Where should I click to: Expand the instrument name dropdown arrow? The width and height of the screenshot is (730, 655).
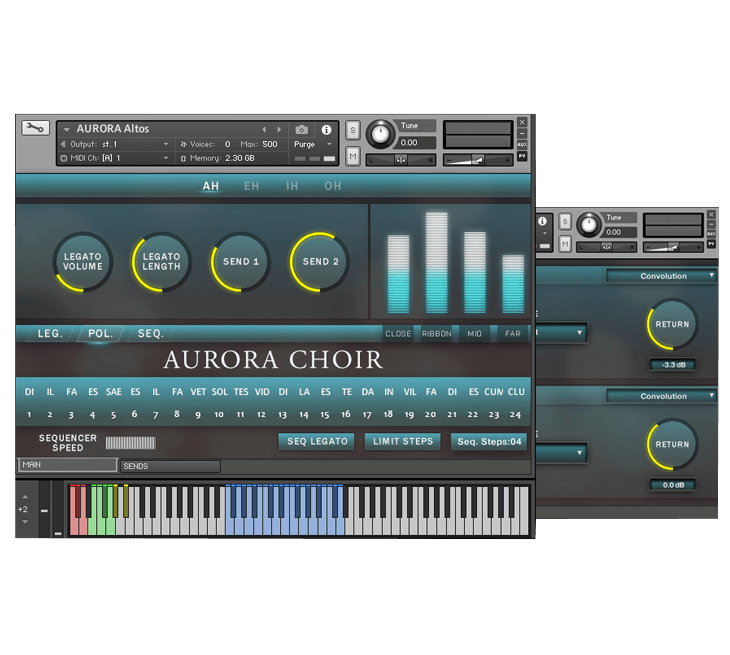click(x=67, y=129)
